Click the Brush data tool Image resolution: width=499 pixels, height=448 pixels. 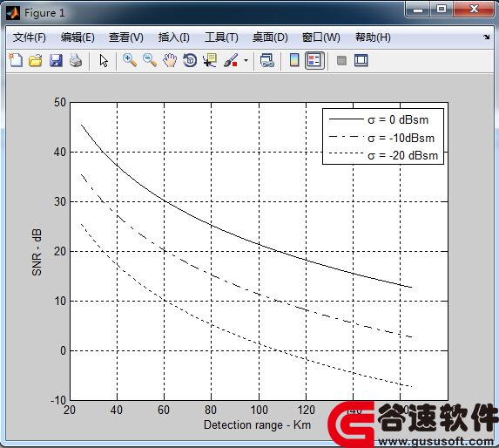[231, 60]
